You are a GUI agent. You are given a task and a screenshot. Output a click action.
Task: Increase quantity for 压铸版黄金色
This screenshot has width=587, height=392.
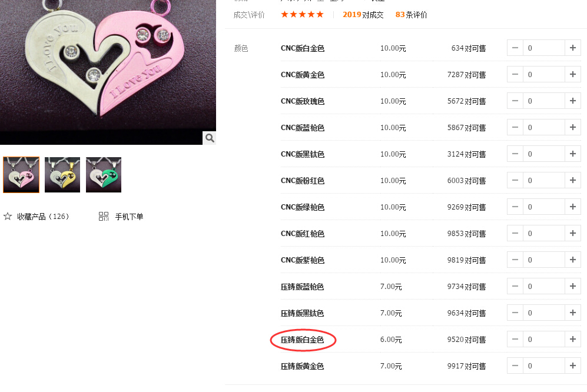[x=572, y=366]
